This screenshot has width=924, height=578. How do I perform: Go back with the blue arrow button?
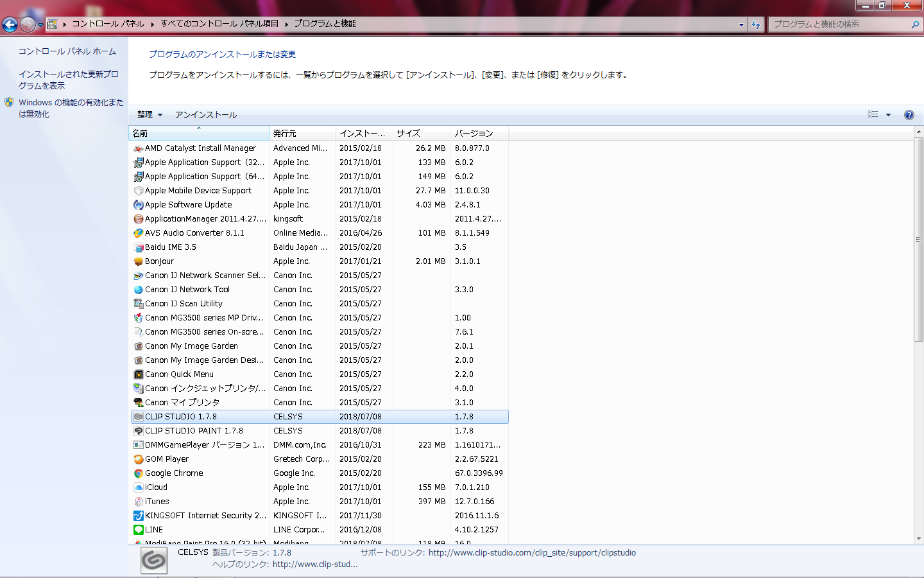pos(10,24)
